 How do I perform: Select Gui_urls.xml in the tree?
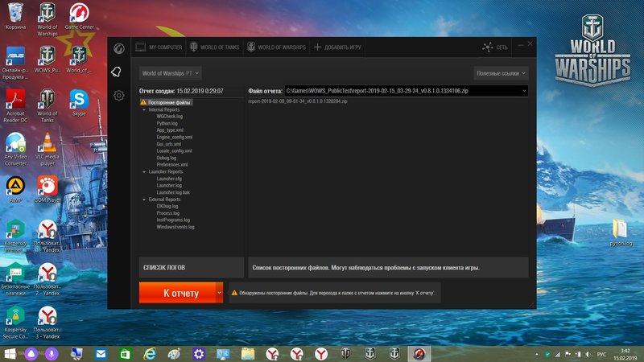(x=168, y=144)
